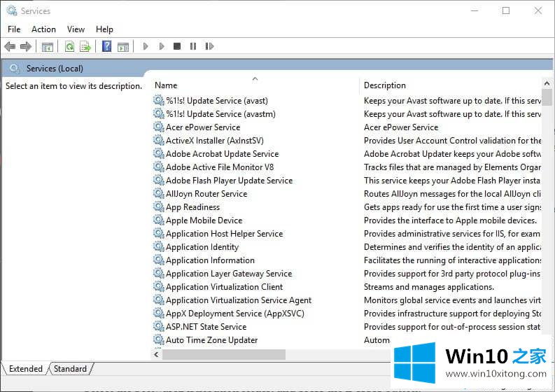Switch to the Extended tab
Viewport: 555px width, 392px height.
point(25,369)
